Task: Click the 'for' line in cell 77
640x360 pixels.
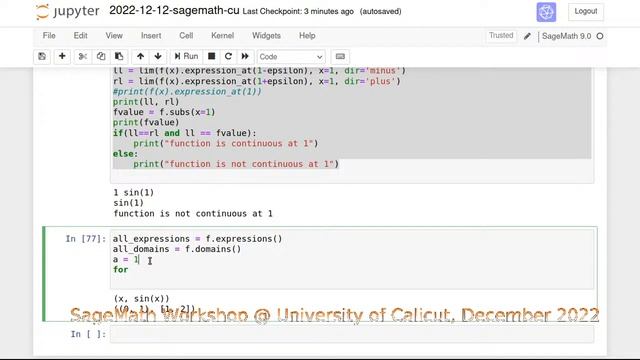Action: coord(120,270)
